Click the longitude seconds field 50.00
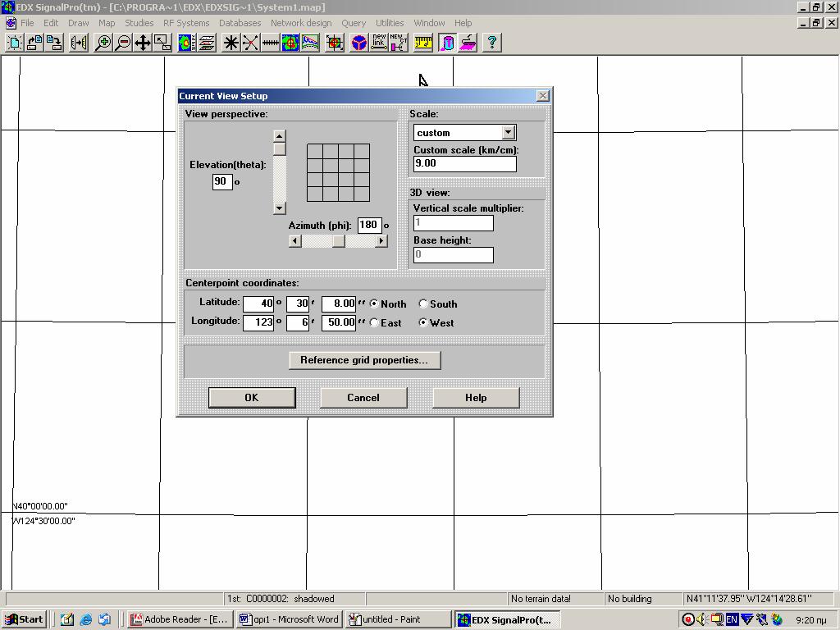 coord(339,322)
